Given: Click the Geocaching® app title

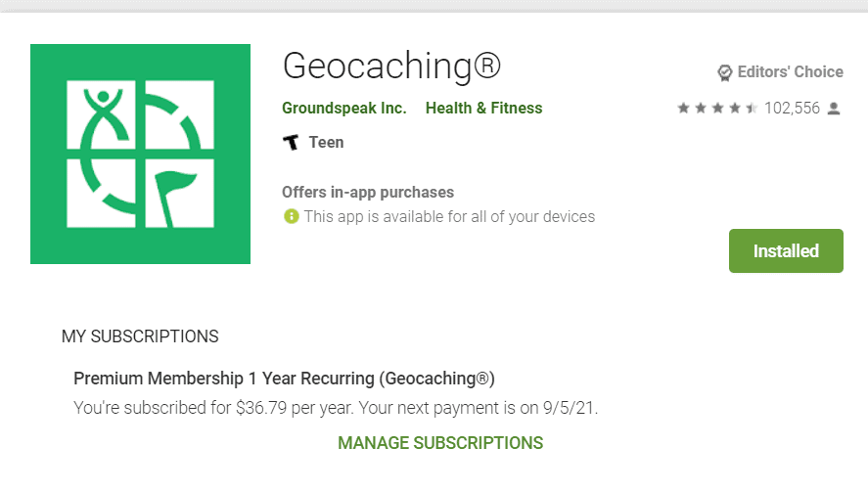Looking at the screenshot, I should [x=391, y=67].
